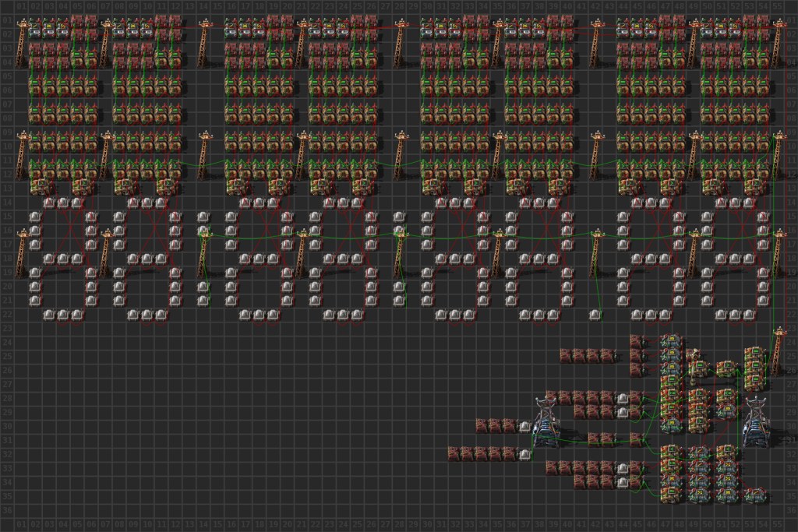Screen dimensions: 798x532
Task: Click bottom ruler column label 40
Action: 567,524
